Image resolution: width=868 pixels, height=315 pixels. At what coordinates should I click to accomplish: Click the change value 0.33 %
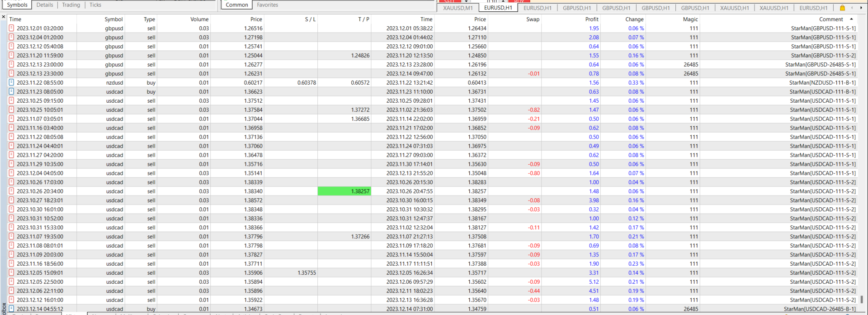pyautogui.click(x=636, y=82)
